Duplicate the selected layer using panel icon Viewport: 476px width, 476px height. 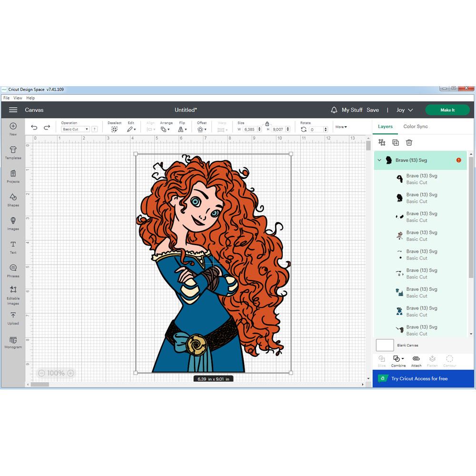click(395, 142)
